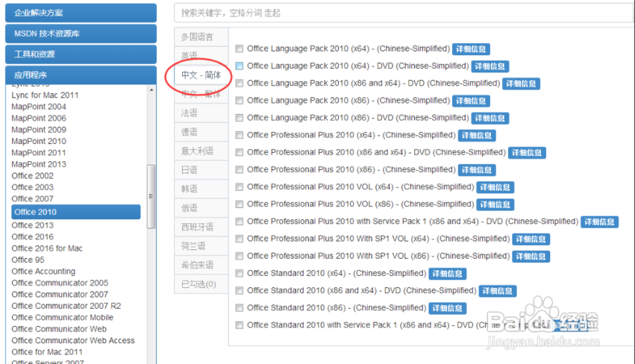Check Office Professional Plus 2010 With SP1 VOL (x86)

pyautogui.click(x=240, y=256)
